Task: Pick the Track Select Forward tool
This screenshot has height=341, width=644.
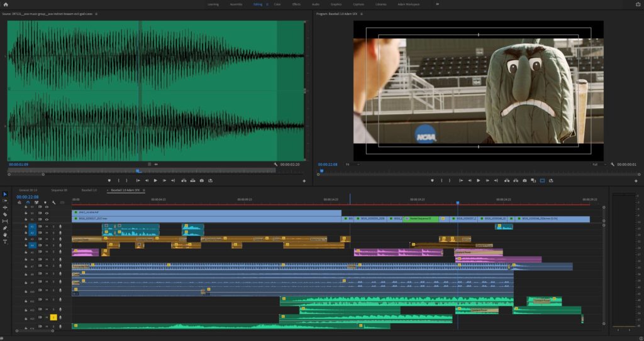Action: click(5, 200)
